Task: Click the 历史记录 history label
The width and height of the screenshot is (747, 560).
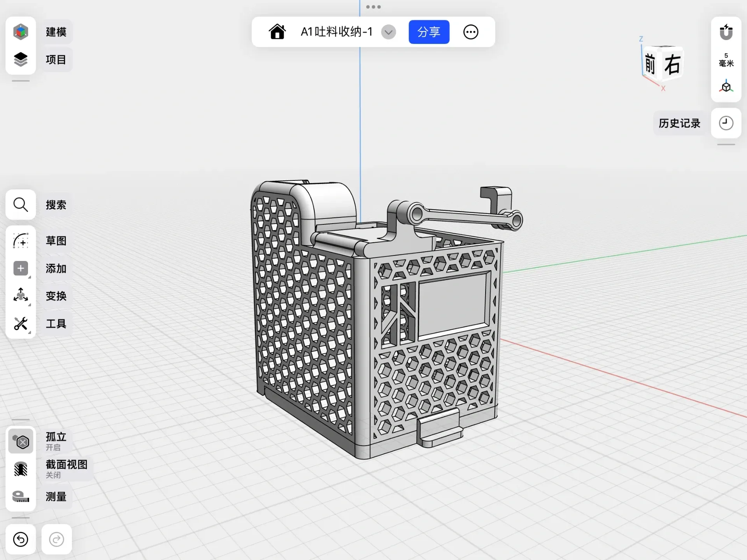Action: pyautogui.click(x=679, y=123)
